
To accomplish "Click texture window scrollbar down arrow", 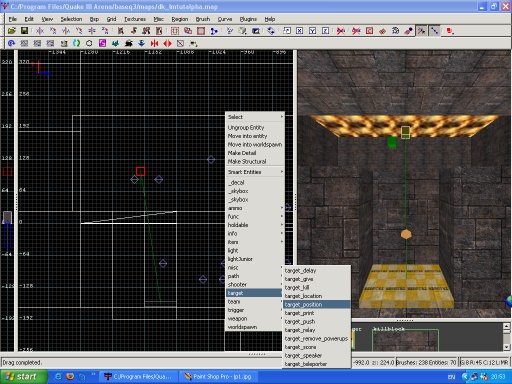I will pyautogui.click(x=506, y=347).
